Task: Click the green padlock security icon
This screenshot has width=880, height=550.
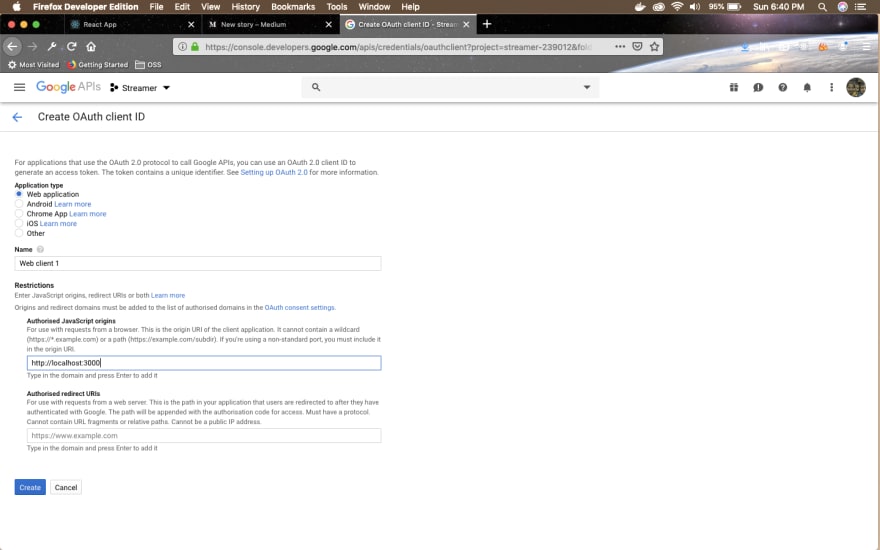Action: [x=195, y=47]
